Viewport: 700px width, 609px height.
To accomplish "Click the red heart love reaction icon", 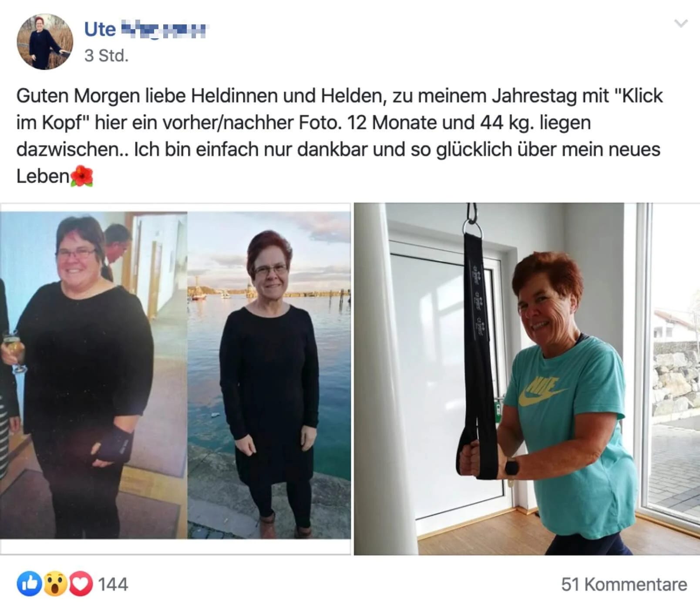I will coord(81,584).
